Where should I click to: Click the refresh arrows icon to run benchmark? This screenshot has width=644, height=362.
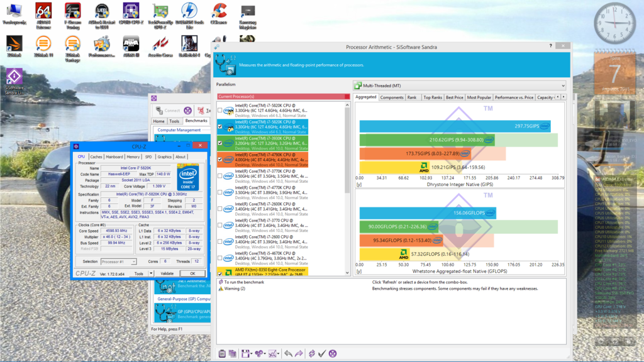(x=312, y=353)
